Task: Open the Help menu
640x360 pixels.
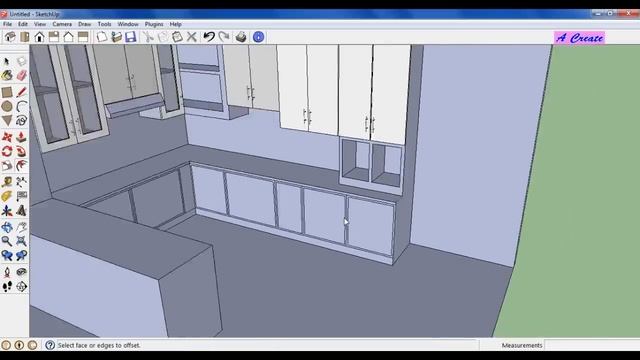Action: (x=176, y=24)
